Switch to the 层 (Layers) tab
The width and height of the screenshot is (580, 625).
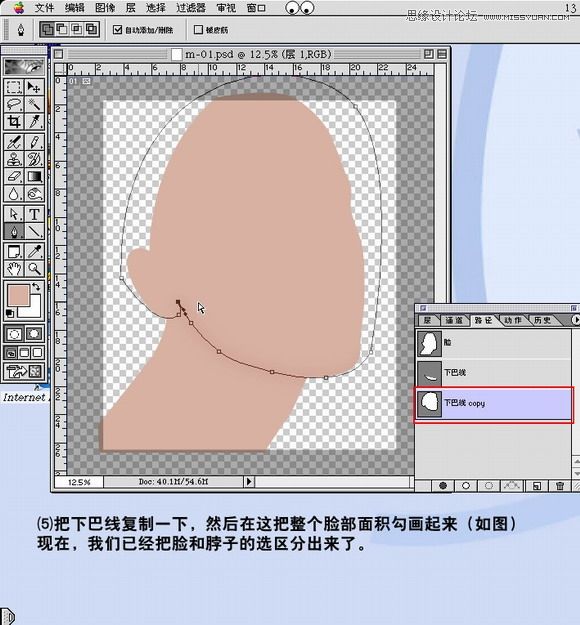click(428, 320)
